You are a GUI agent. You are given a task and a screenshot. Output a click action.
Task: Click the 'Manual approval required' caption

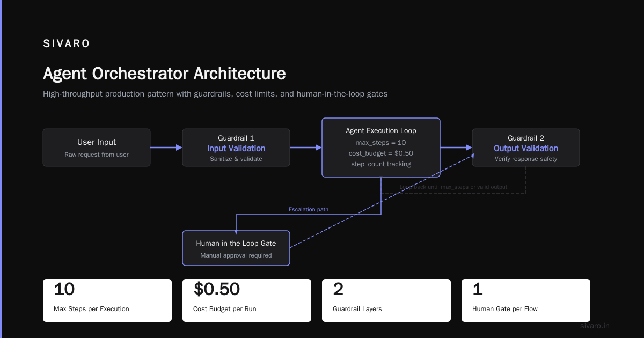(236, 255)
